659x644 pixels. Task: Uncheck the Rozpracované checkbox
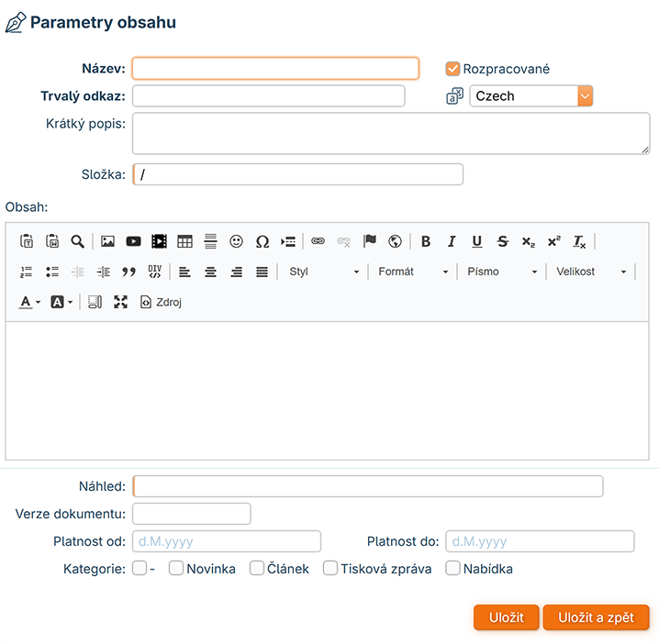pyautogui.click(x=452, y=69)
